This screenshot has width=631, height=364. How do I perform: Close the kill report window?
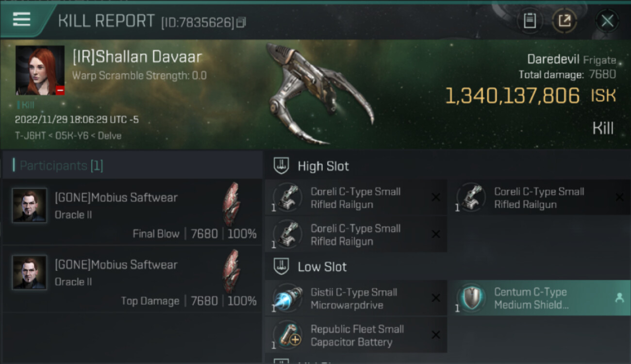(607, 21)
